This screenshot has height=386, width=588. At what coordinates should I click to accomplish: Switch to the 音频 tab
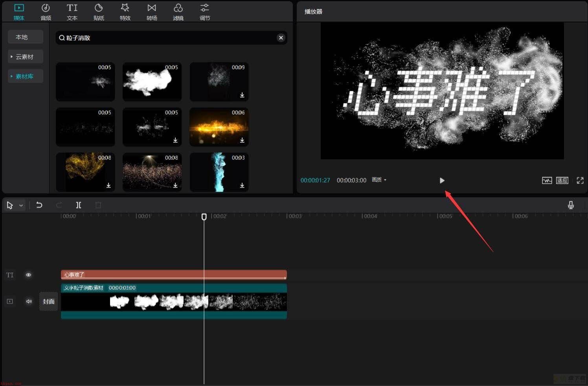coord(46,12)
